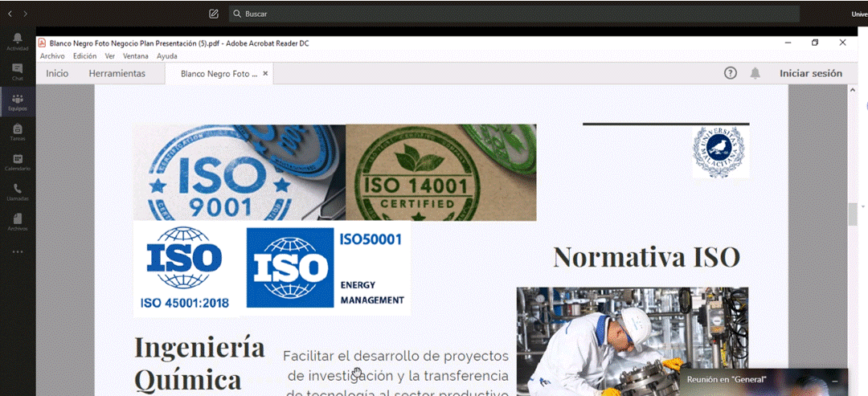Open Llamadas in Teams sidebar
This screenshot has width=868, height=396.
pyautogui.click(x=18, y=192)
